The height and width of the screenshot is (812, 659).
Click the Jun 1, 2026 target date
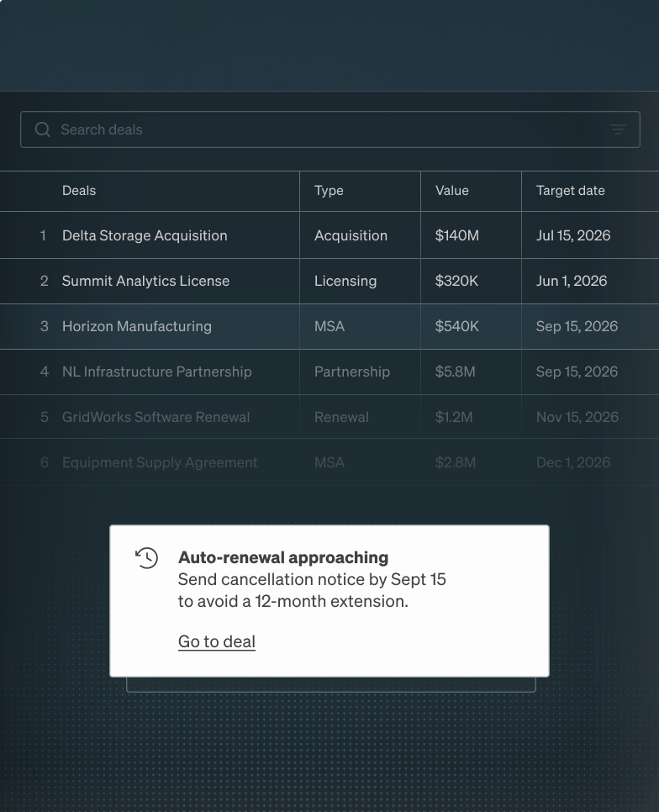pos(572,281)
